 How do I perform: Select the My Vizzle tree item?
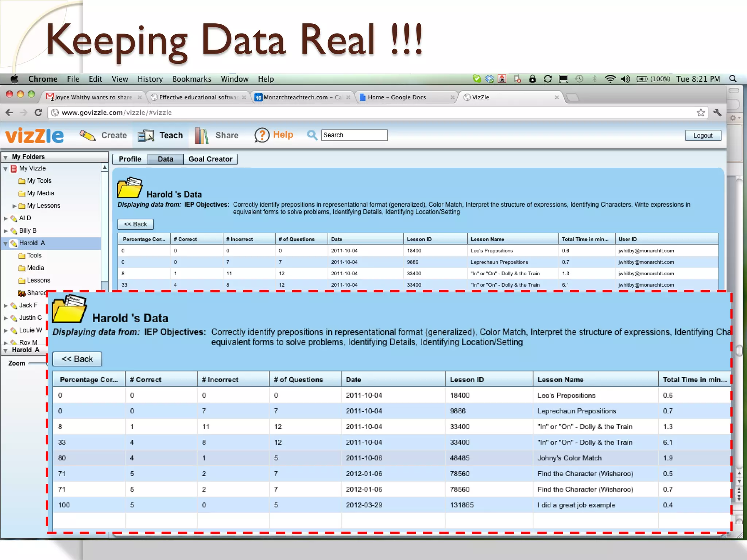32,168
